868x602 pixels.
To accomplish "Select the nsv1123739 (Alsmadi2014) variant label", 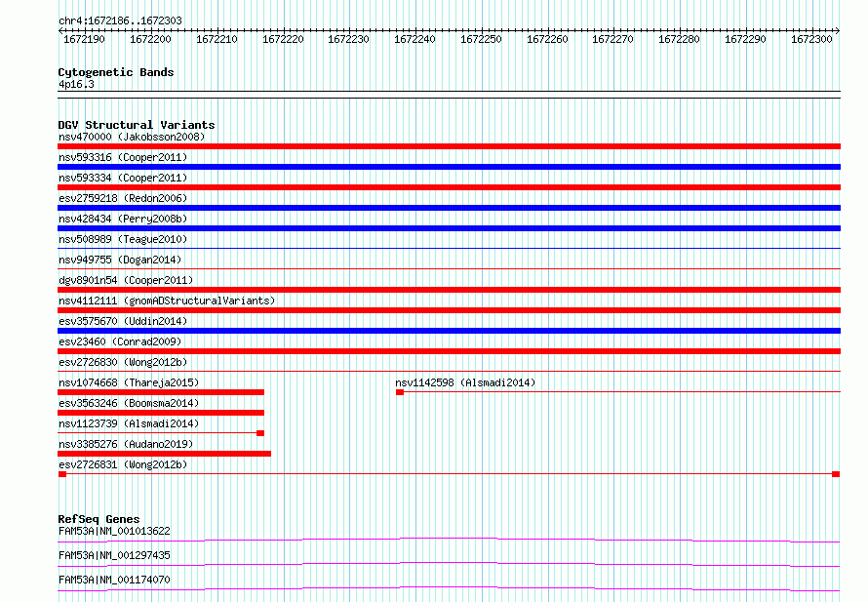I will pyautogui.click(x=129, y=423).
